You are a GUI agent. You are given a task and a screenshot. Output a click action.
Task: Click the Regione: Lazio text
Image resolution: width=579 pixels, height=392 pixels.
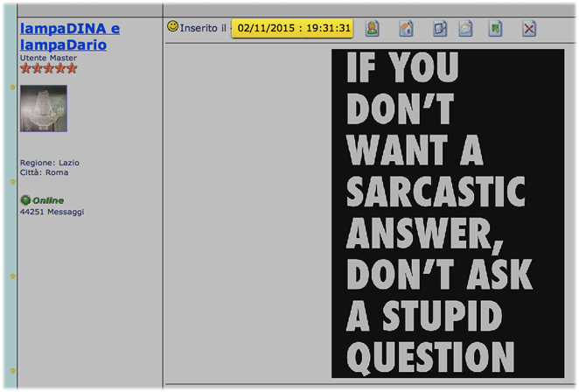click(x=50, y=163)
